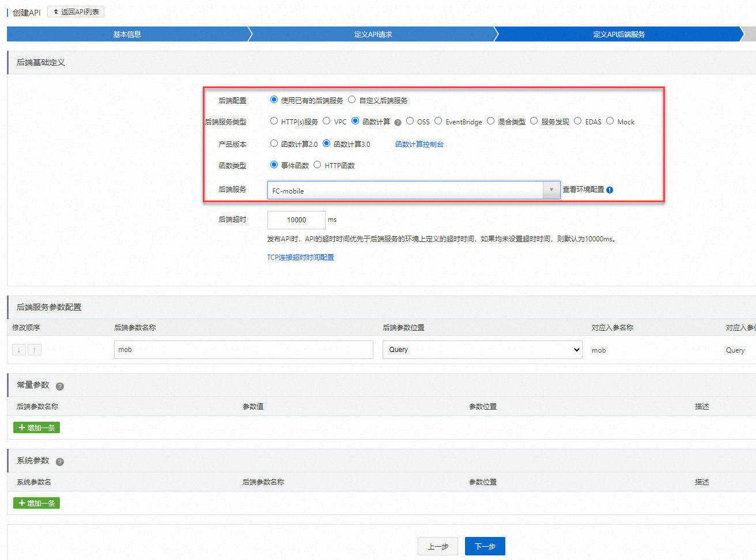Click the help icon next to 函数计算
Viewport: 756px width, 560px height.
coord(398,122)
